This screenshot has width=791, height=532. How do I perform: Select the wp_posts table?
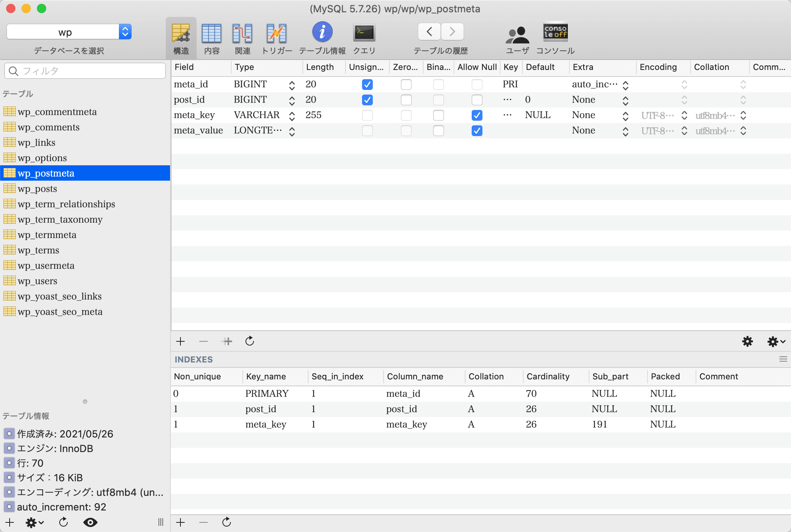(37, 189)
